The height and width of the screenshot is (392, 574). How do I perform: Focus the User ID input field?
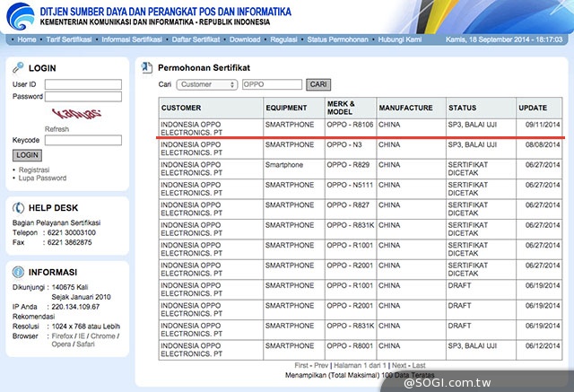click(83, 84)
